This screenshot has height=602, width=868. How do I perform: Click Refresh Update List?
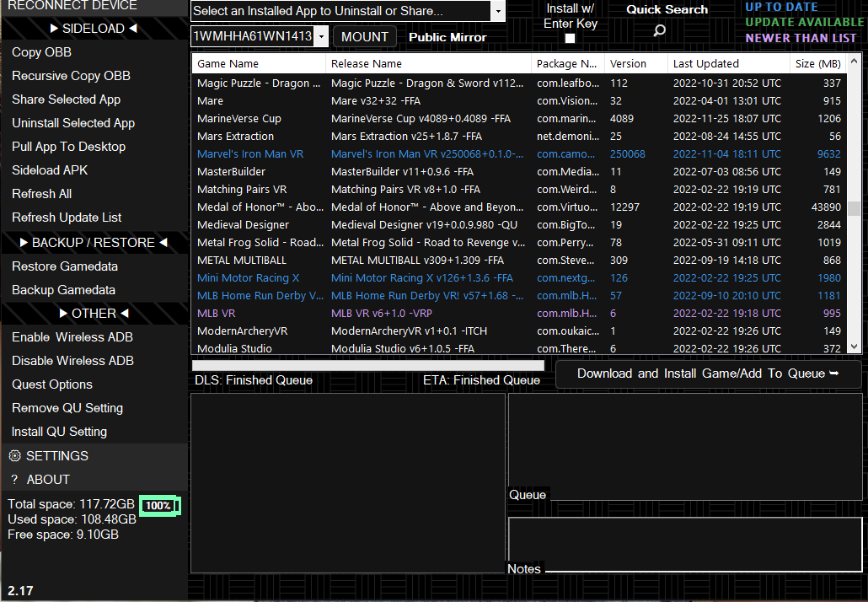tap(67, 218)
